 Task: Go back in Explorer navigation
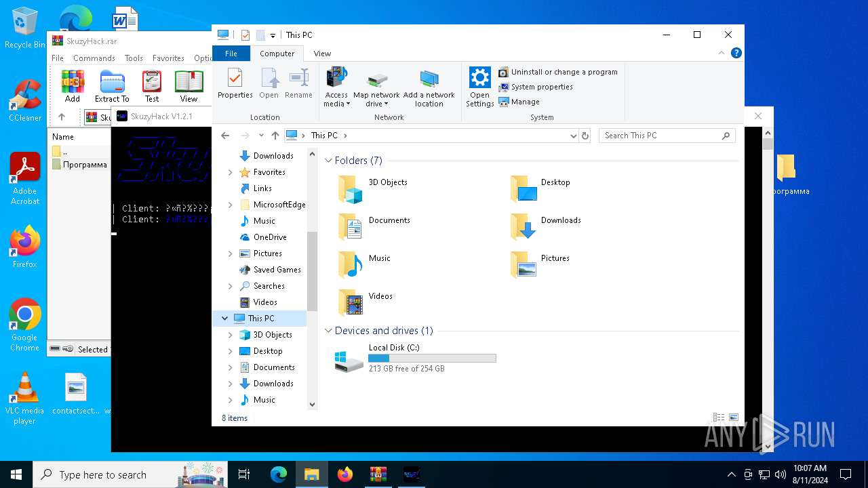coord(225,136)
